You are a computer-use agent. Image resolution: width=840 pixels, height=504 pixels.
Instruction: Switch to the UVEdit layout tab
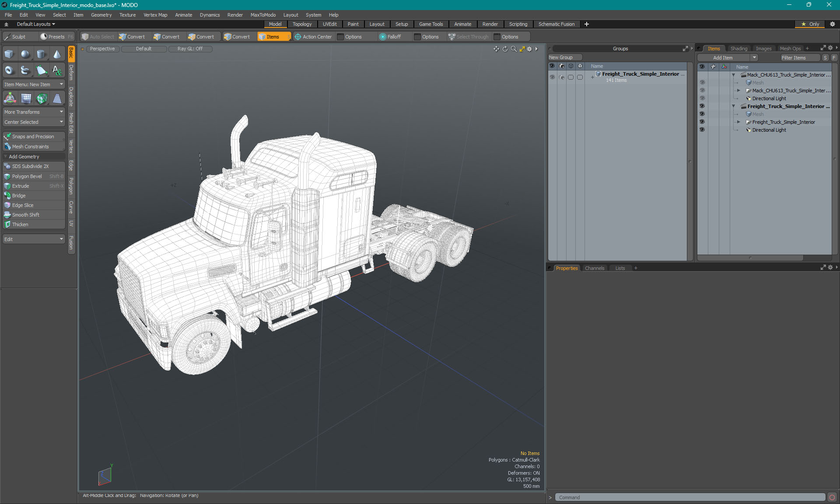tap(329, 24)
